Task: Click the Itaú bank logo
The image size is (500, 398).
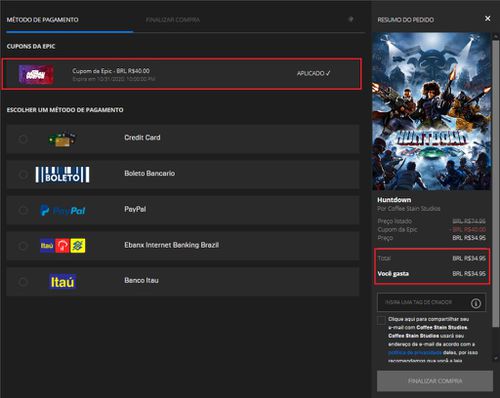Action: coord(62,282)
